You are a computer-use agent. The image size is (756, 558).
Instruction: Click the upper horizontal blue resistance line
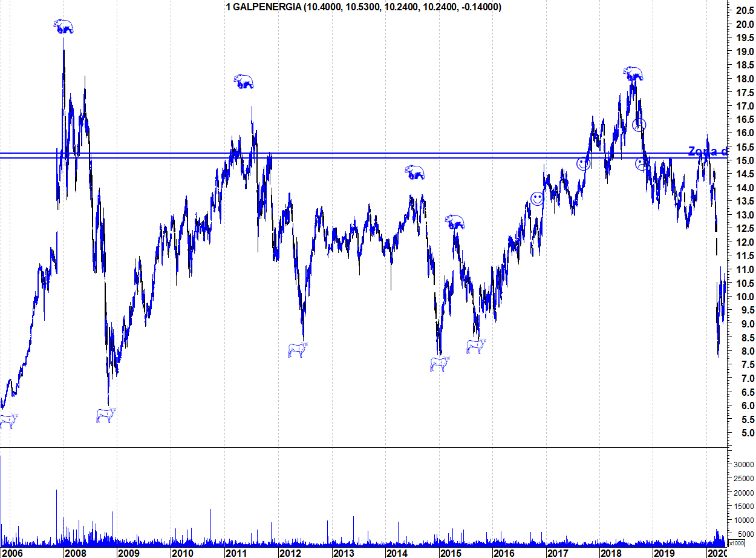pos(363,153)
